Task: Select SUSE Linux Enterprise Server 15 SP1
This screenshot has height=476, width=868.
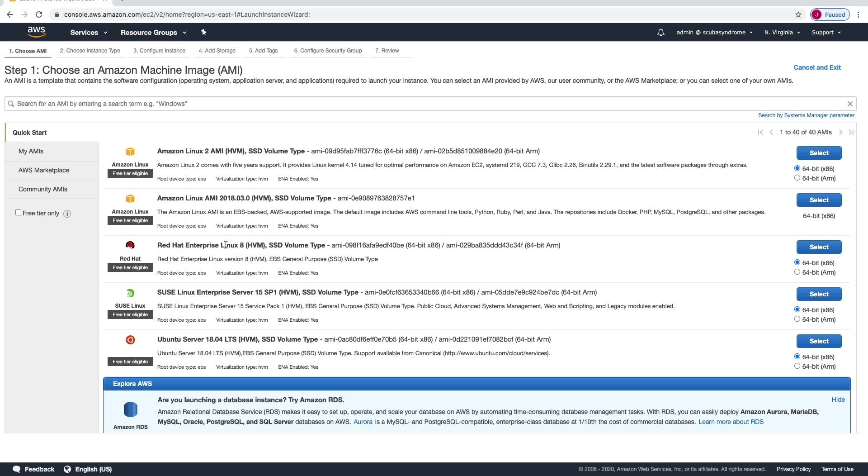Action: [x=819, y=294]
